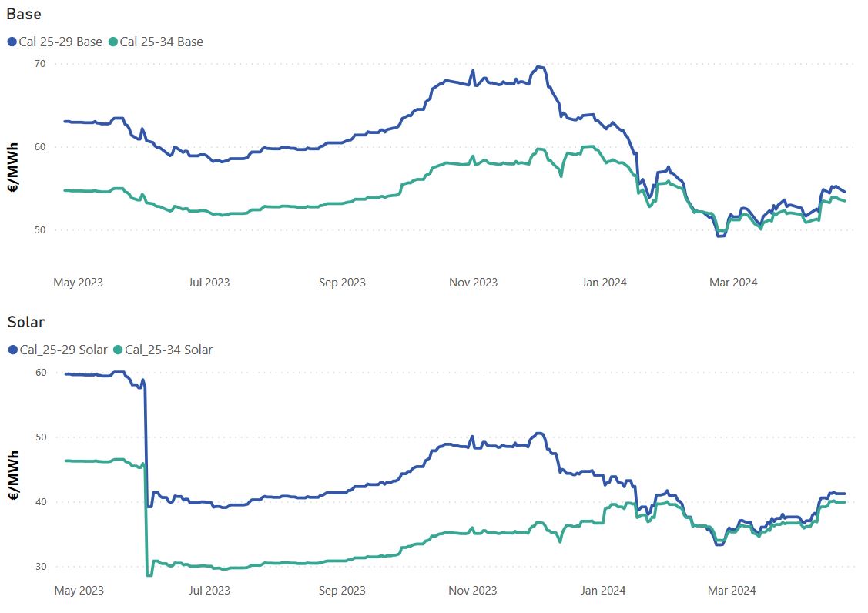Select the Base chart title
868x613 pixels.
24,14
